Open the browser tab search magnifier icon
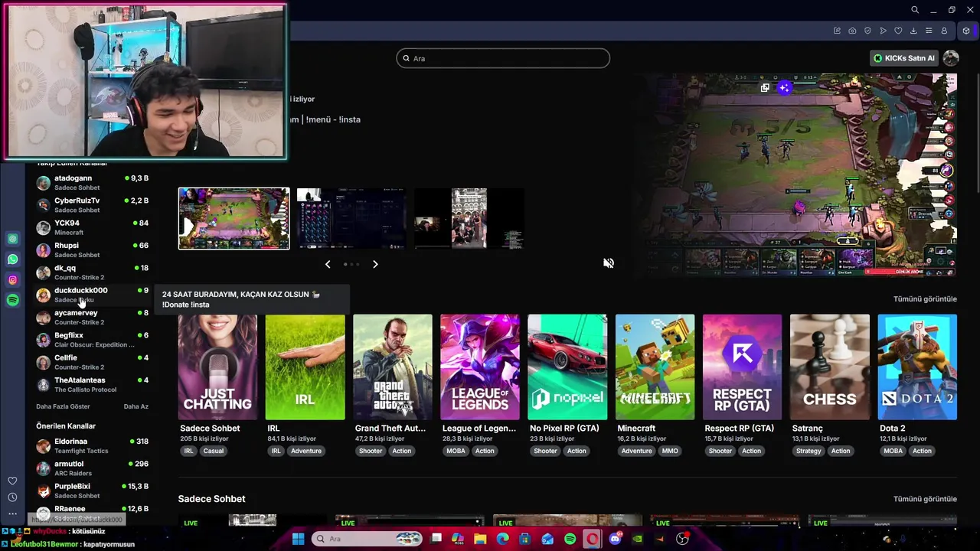This screenshot has height=551, width=980. (x=914, y=10)
